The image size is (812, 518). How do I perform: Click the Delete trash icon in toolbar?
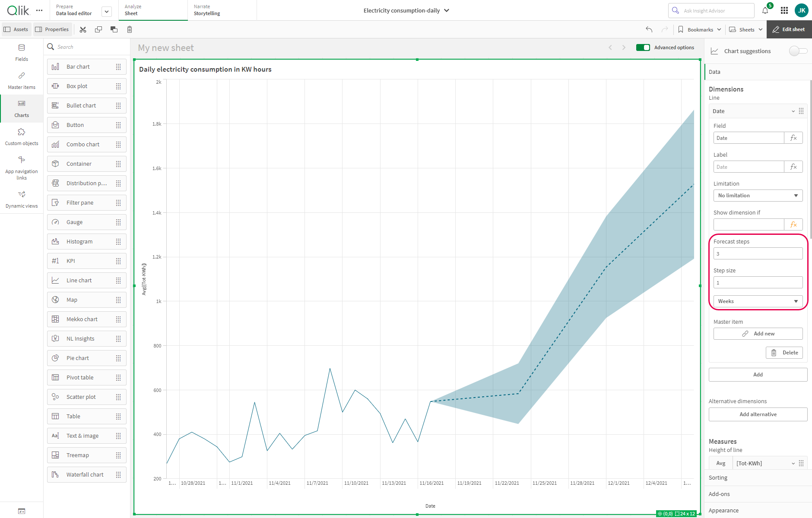coord(130,29)
